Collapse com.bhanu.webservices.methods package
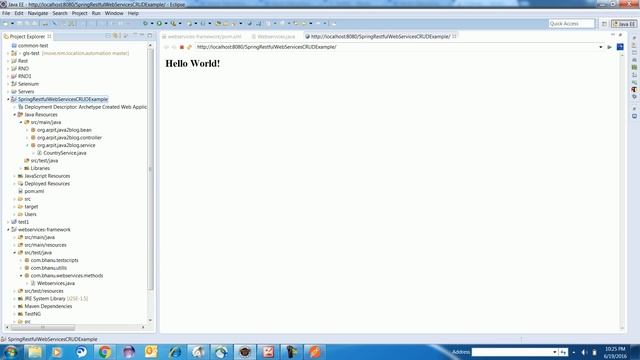The height and width of the screenshot is (360, 640). point(21,276)
